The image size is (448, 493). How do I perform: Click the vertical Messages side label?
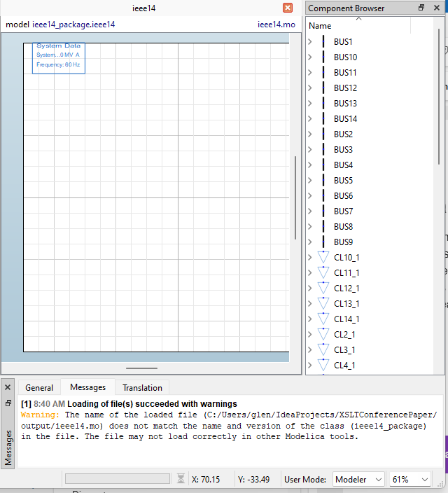[x=8, y=447]
